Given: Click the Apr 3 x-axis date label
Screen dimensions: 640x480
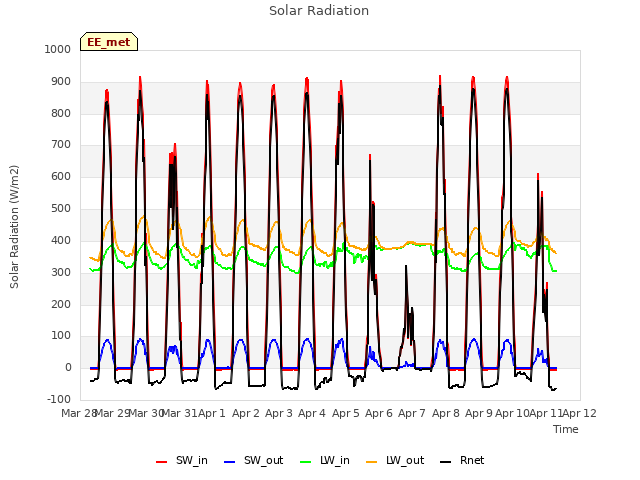Looking at the screenshot, I should coord(279,413).
